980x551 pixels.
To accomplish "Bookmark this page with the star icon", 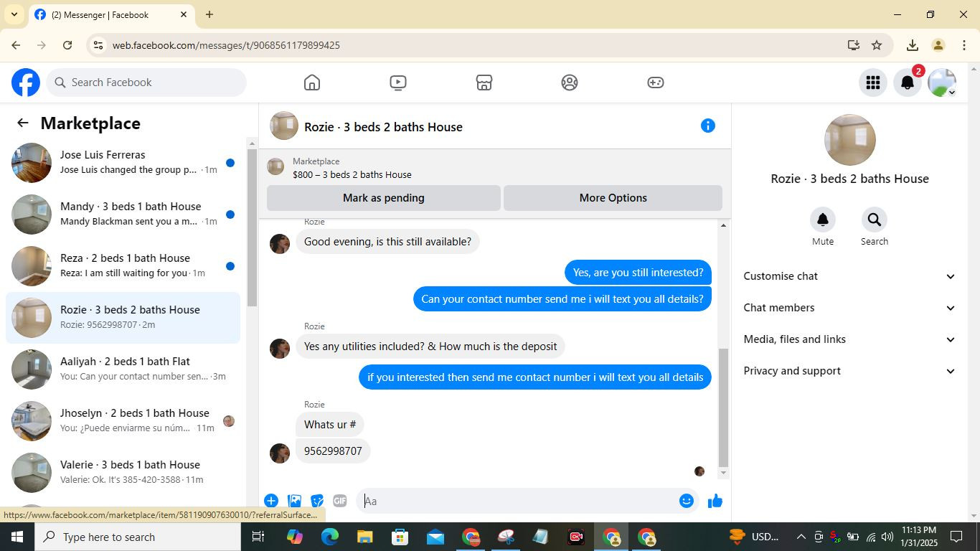I will tap(877, 45).
